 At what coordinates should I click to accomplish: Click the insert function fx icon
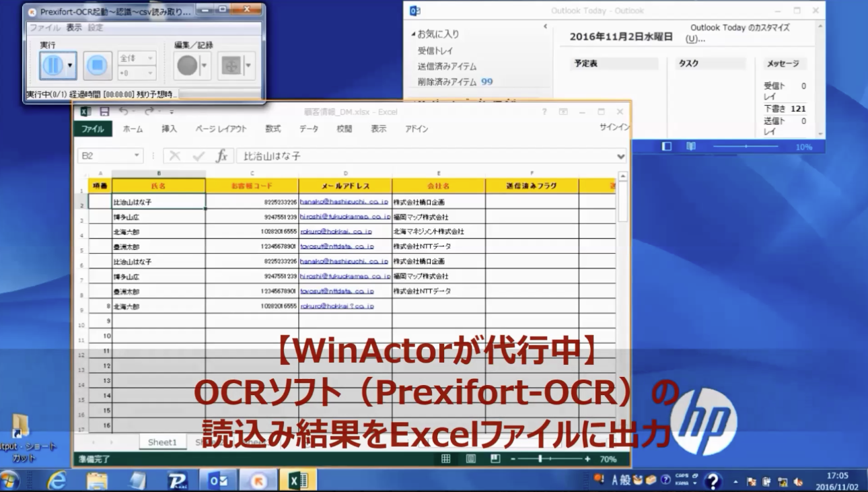[x=221, y=156]
